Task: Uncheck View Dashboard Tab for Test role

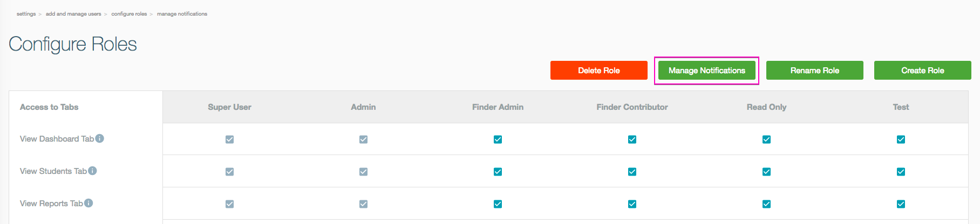Action: [901, 139]
